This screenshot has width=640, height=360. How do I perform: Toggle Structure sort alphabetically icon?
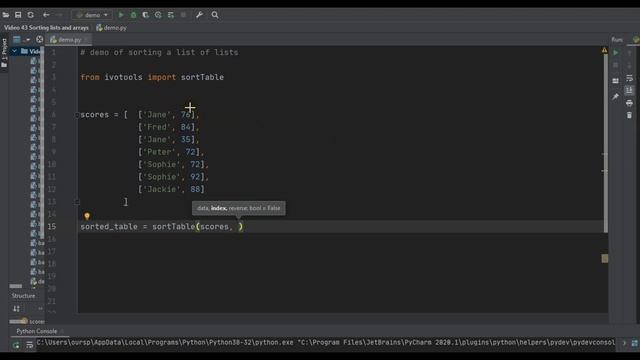pyautogui.click(x=16, y=309)
